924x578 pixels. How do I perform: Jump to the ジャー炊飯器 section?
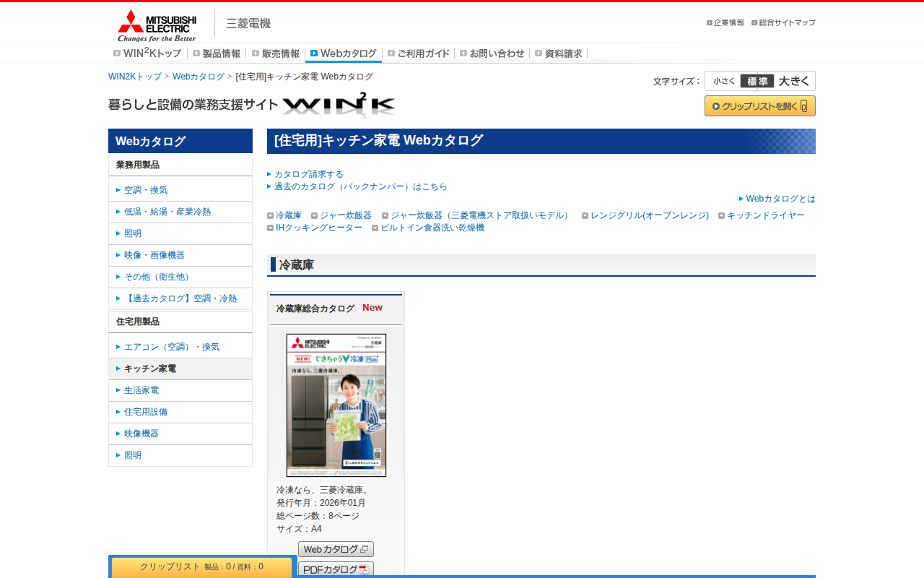coord(346,215)
